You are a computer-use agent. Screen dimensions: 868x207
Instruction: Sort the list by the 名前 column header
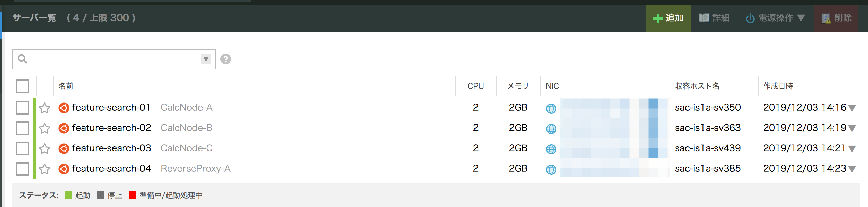66,86
